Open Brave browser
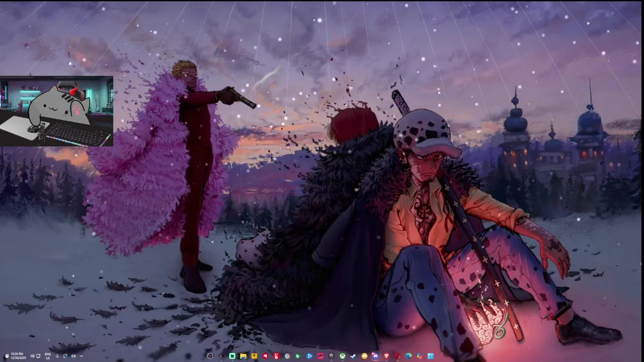Screen dimensions: 644x362 click(386, 356)
